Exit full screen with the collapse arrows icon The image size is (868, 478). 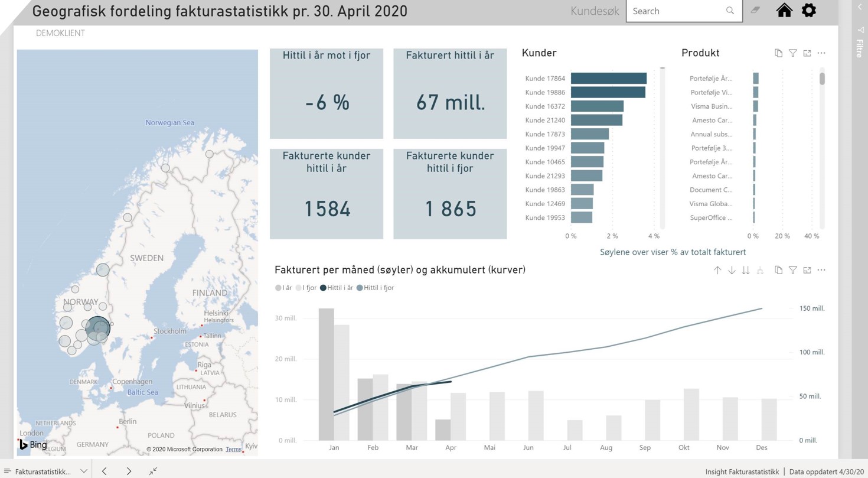tap(153, 471)
